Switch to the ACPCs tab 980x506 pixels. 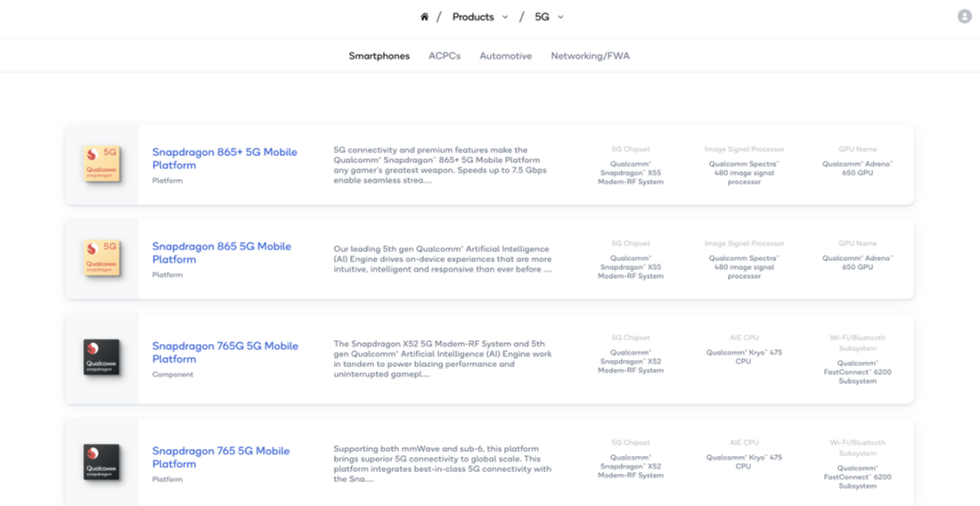coord(445,55)
